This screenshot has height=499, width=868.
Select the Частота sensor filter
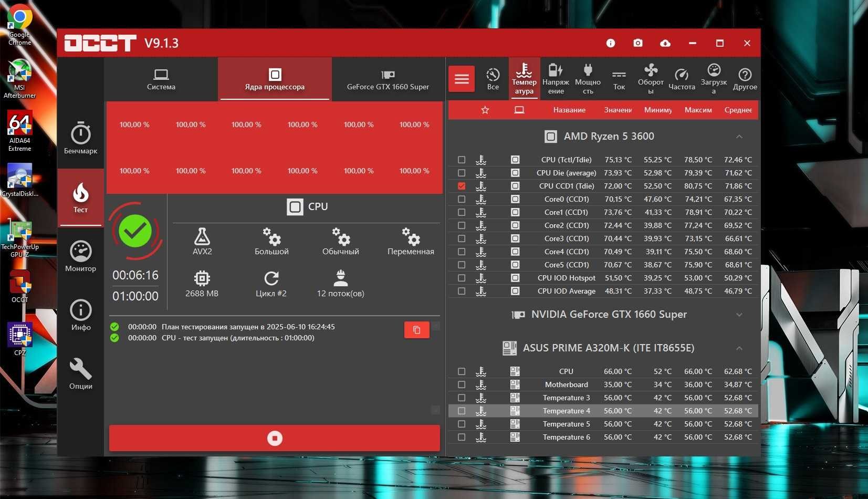pyautogui.click(x=682, y=79)
